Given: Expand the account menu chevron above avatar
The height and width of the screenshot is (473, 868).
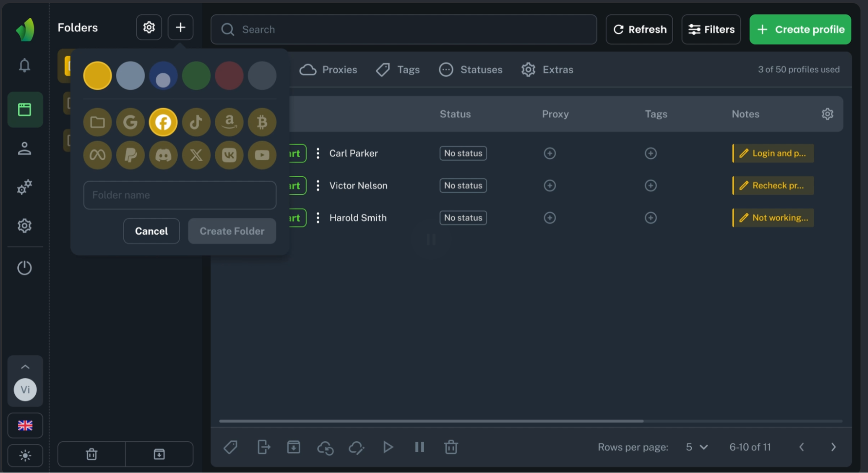Looking at the screenshot, I should click(x=25, y=367).
